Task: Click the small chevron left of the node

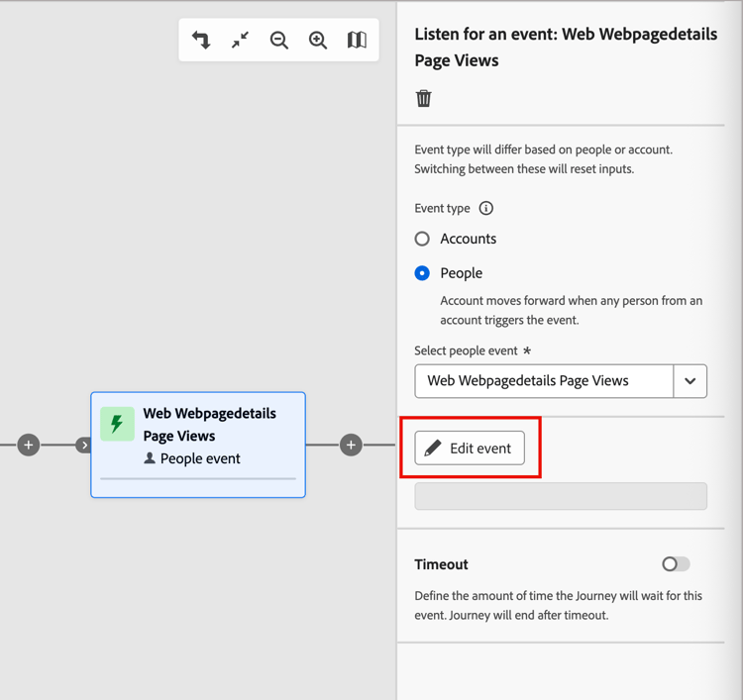Action: pyautogui.click(x=84, y=446)
